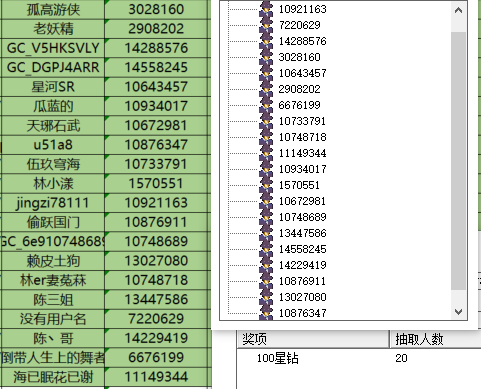
Task: Click the avatar icon beside 10733791 in list
Action: point(266,121)
